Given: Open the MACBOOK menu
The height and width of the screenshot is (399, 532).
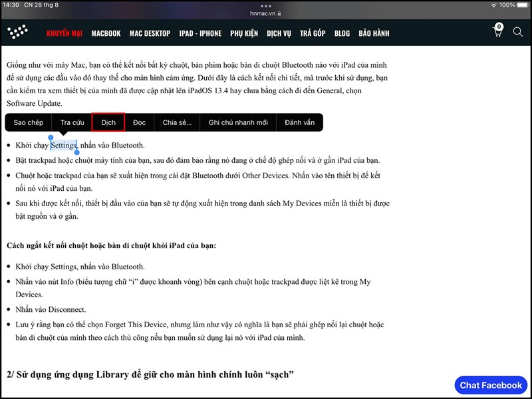Looking at the screenshot, I should 106,33.
